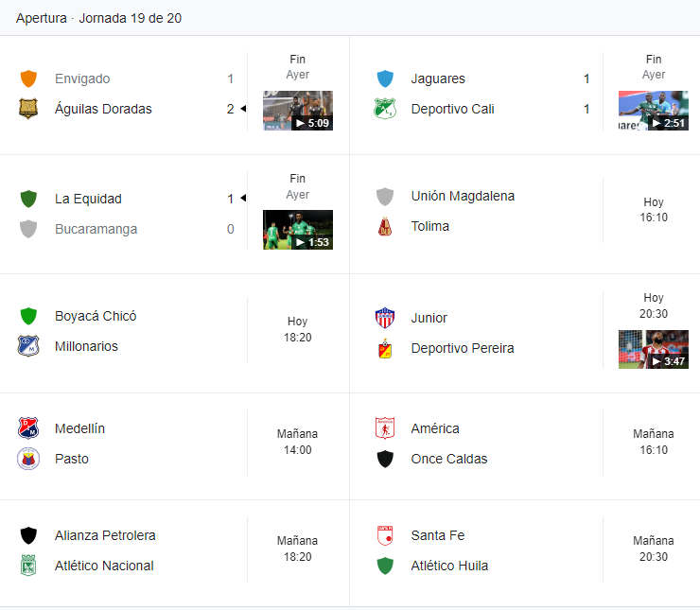700x610 pixels.
Task: Click the Deportivo Cali green crest
Action: [x=385, y=109]
